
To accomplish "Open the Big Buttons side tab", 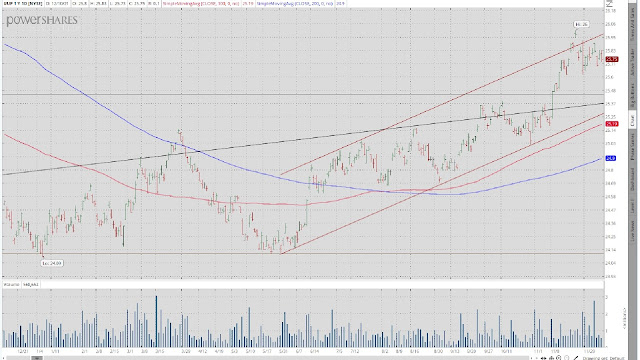I will click(x=632, y=96).
